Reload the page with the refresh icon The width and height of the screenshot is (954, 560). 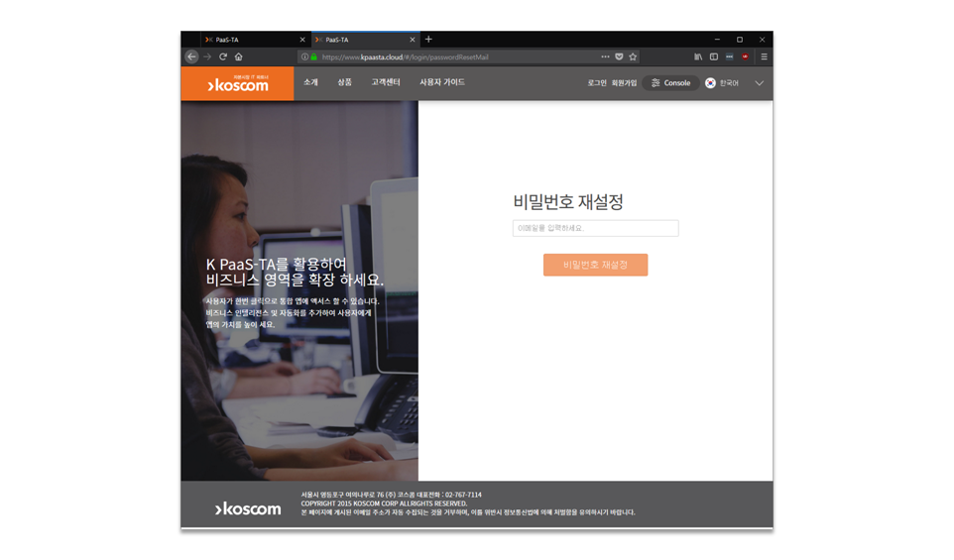coord(223,56)
